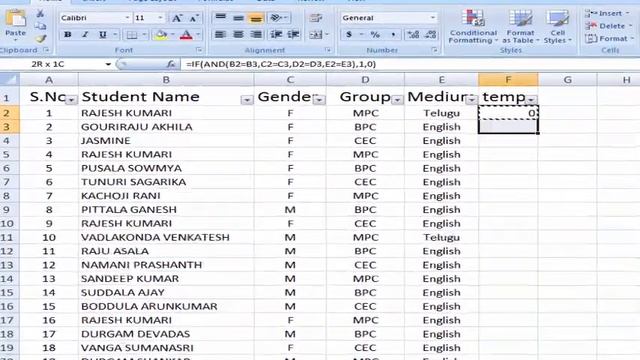This screenshot has width=640, height=360.
Task: Open borders dropdown arrow
Action: point(144,35)
